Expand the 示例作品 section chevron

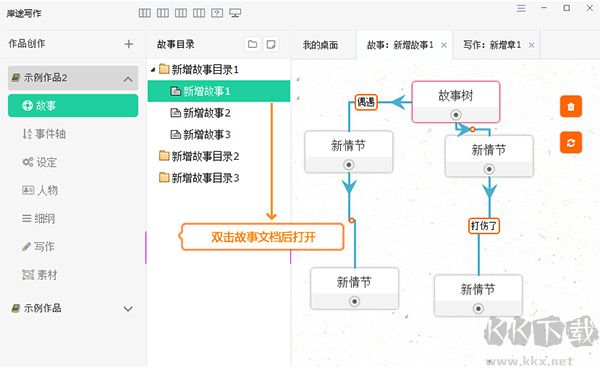pyautogui.click(x=128, y=309)
